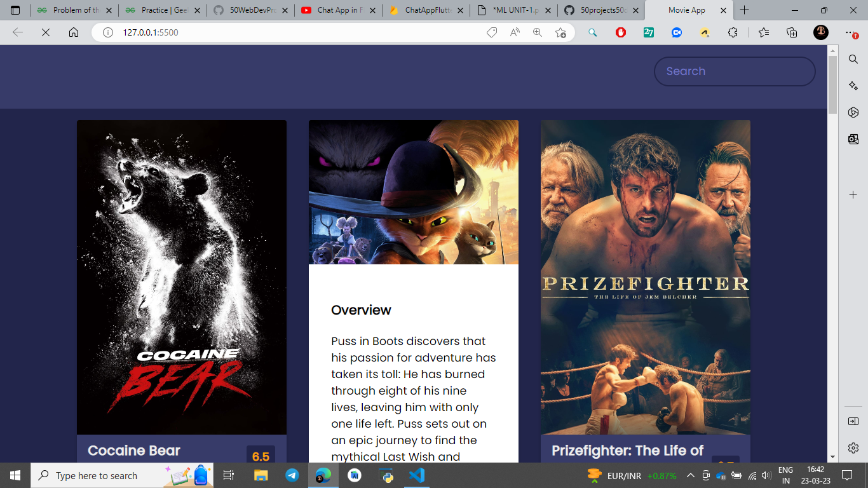The width and height of the screenshot is (868, 488).
Task: Open the sidebar settings gear
Action: coord(853,448)
